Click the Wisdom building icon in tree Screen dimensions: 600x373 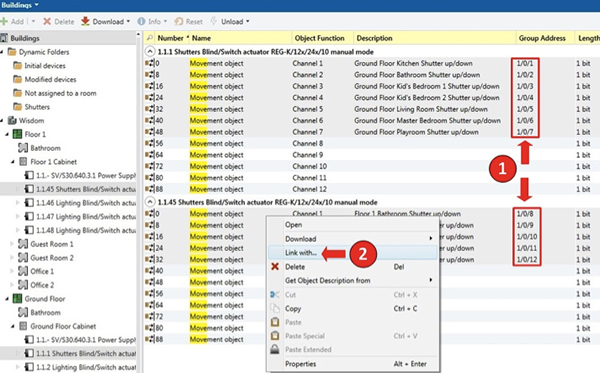[12, 121]
